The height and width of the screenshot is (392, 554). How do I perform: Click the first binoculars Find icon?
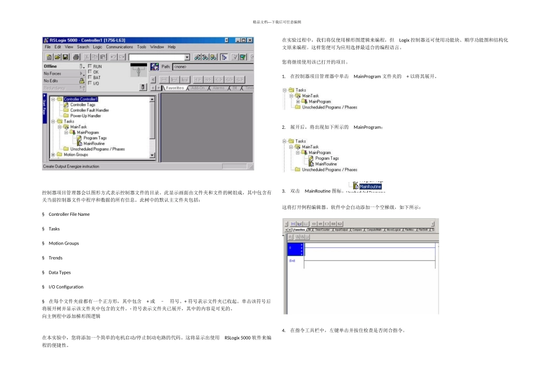click(198, 57)
